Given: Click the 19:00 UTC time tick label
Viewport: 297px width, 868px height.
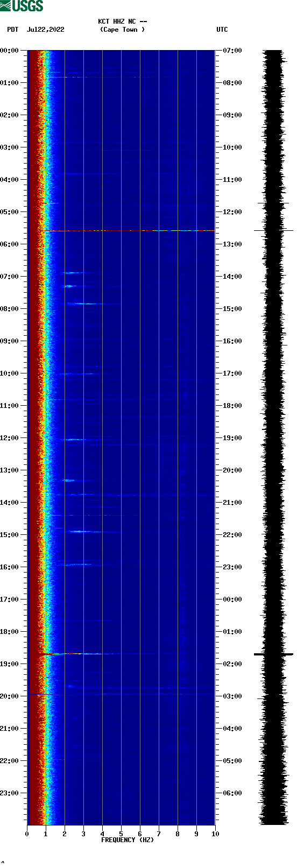Looking at the screenshot, I should tap(232, 438).
